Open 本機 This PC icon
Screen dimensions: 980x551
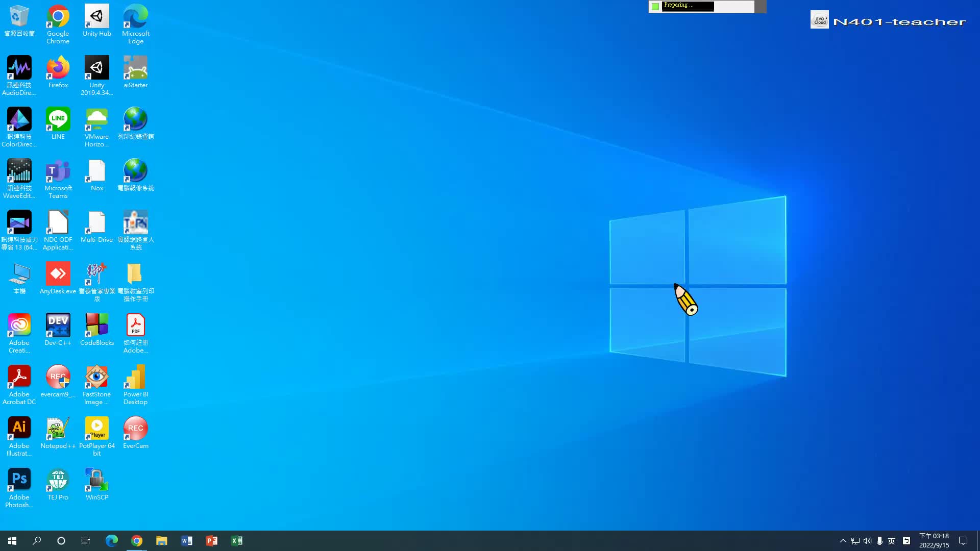pos(19,278)
